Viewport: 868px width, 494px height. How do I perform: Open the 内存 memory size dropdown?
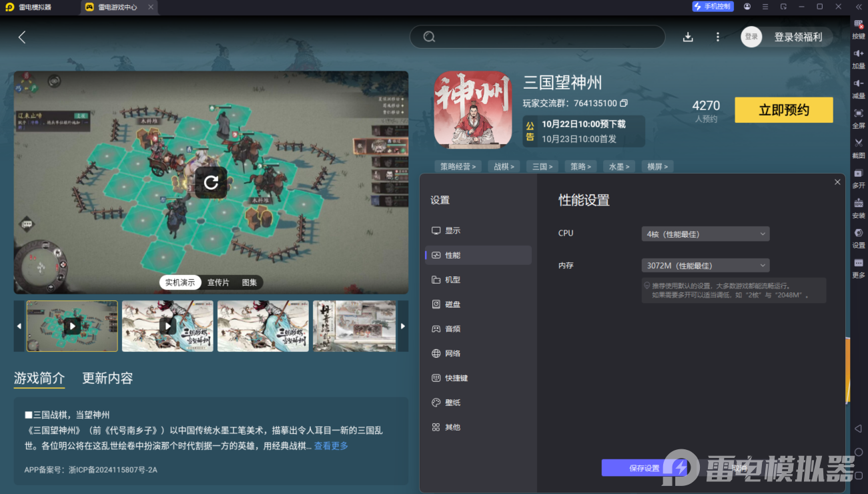tap(705, 265)
